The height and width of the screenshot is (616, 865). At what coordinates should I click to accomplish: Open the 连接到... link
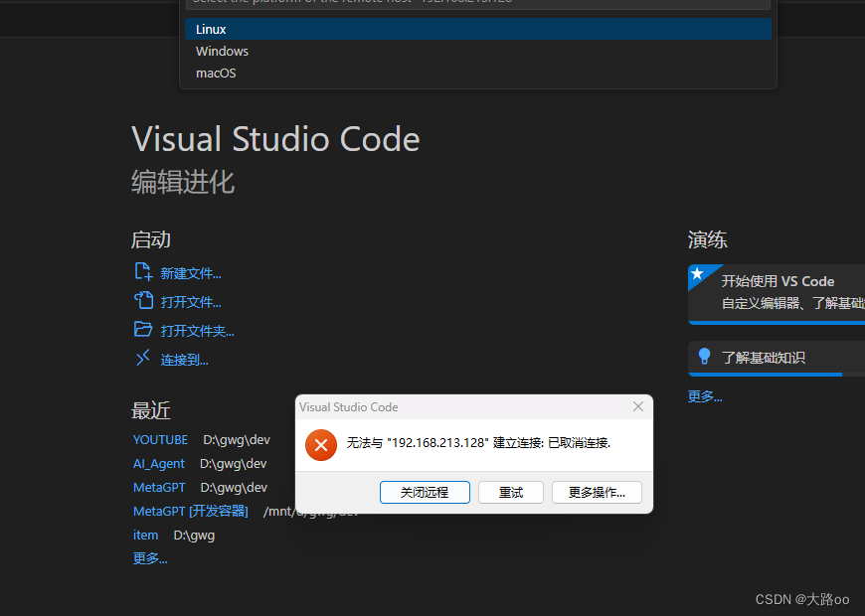(x=184, y=360)
